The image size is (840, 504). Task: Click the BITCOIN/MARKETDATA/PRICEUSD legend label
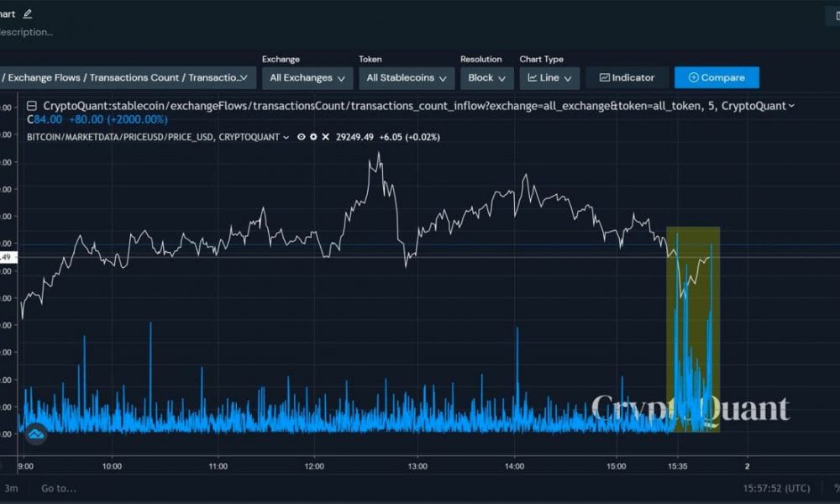point(153,137)
